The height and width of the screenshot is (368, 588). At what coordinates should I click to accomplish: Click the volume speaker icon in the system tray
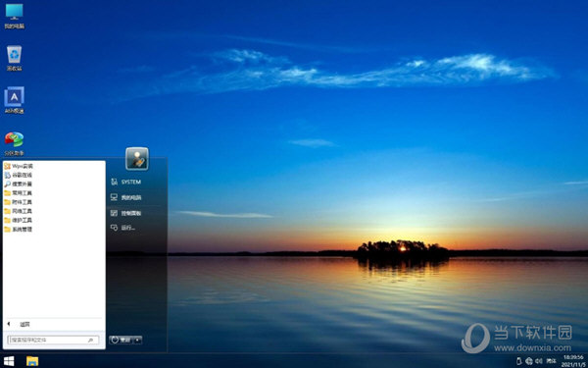pos(539,361)
